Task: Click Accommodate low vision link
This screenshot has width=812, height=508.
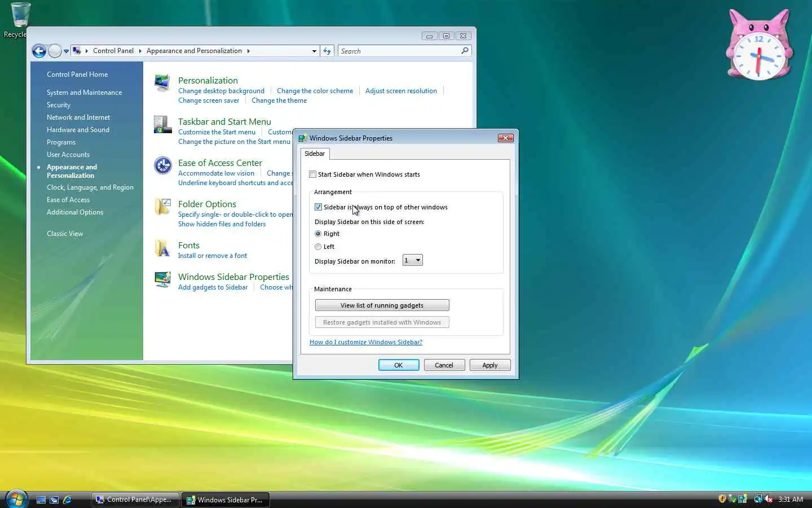Action: pos(216,173)
